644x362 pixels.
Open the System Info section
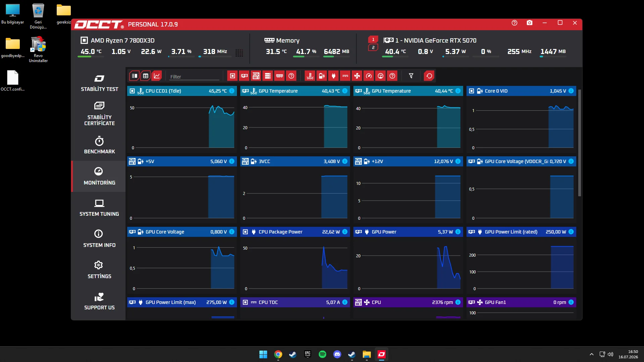pyautogui.click(x=99, y=239)
